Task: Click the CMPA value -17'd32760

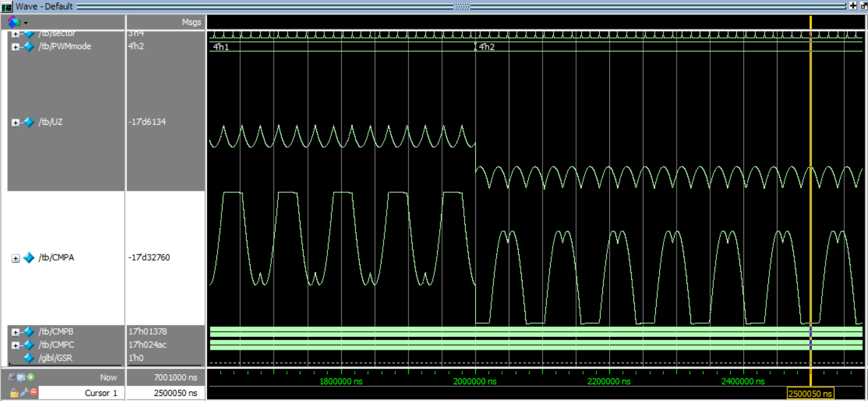Action: point(149,258)
